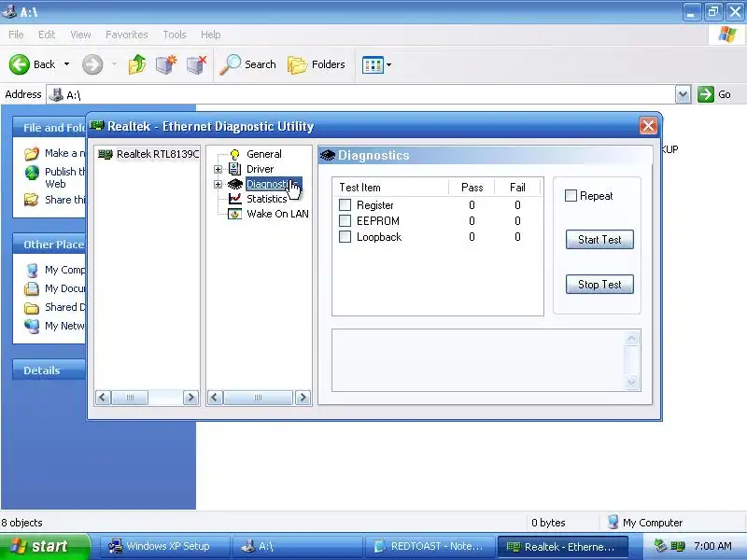Open the File menu
The height and width of the screenshot is (560, 747).
(x=16, y=35)
